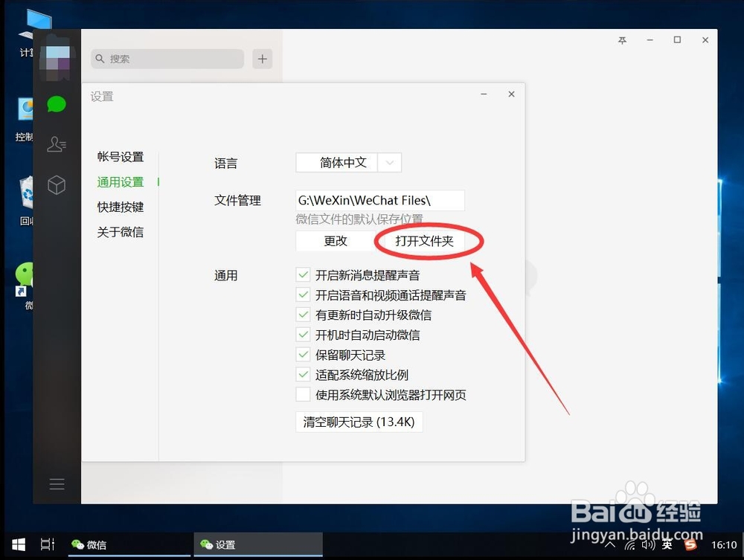Expand hidden icons chevron in taskbar
Screen dimensions: 744x560
point(610,544)
